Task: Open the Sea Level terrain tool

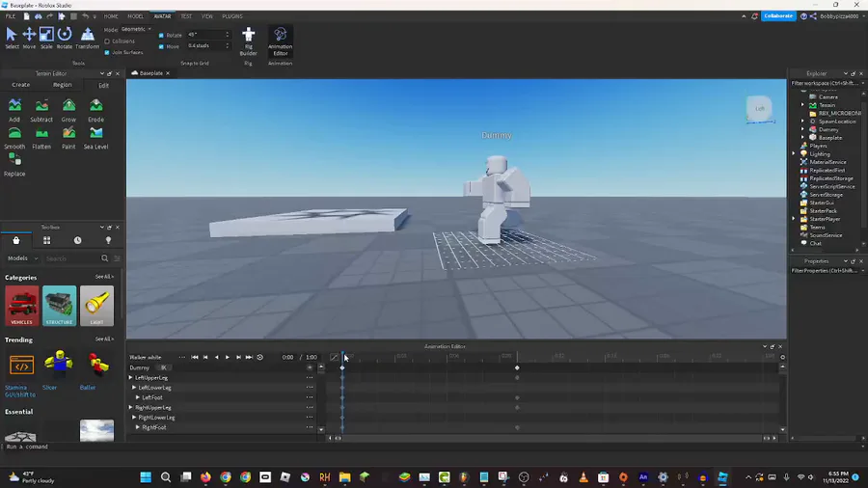Action: pyautogui.click(x=95, y=138)
